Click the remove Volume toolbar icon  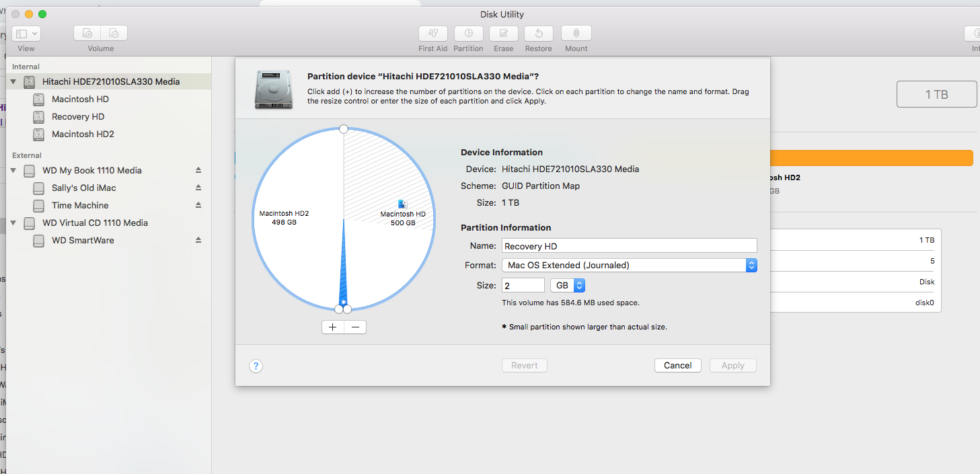[114, 33]
